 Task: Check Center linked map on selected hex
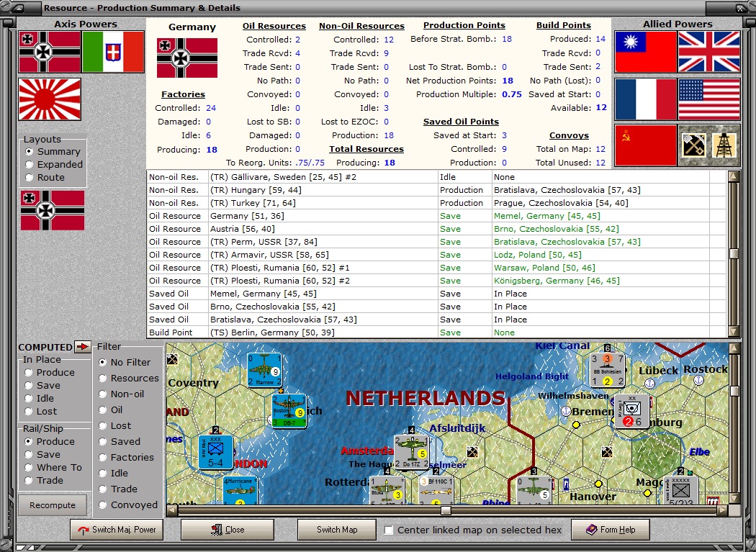pos(389,530)
